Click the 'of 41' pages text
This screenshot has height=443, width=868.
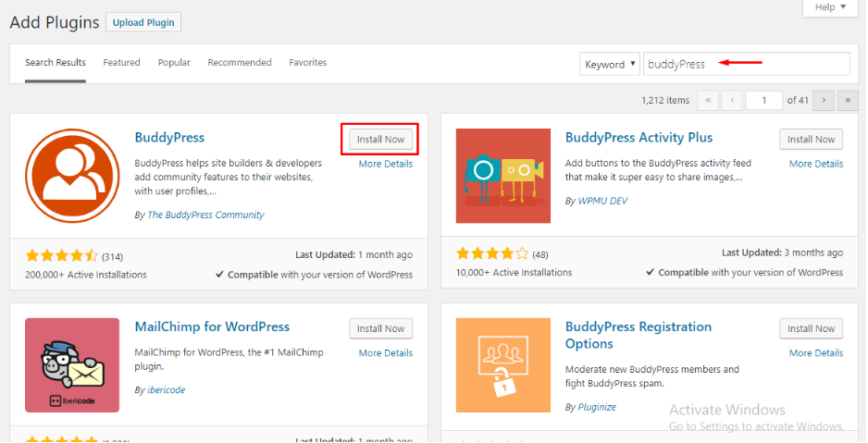point(798,100)
